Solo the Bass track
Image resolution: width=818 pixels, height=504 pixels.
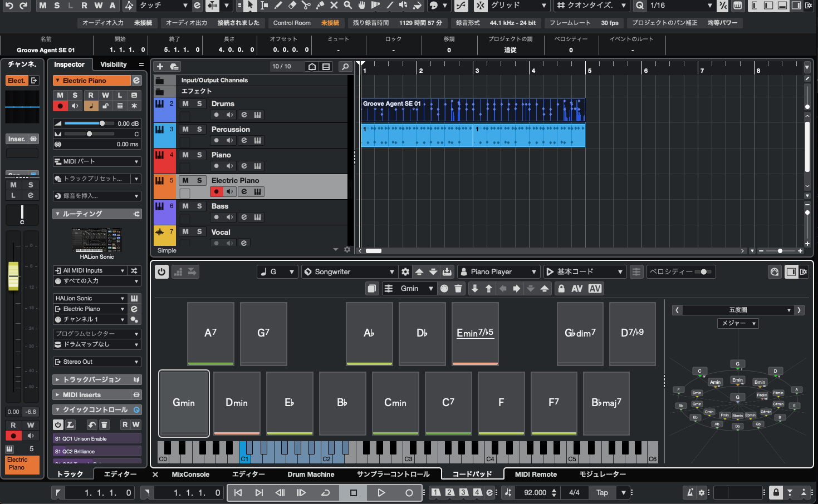199,206
